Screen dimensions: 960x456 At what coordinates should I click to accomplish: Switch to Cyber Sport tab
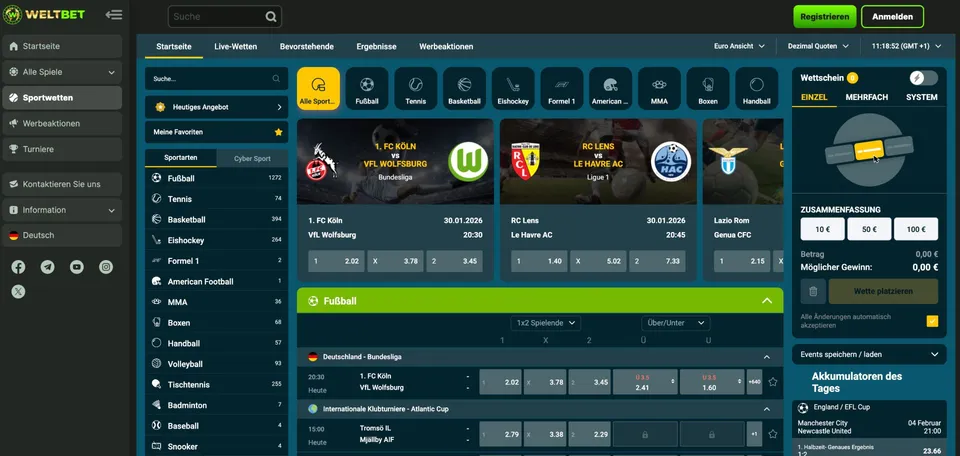pyautogui.click(x=252, y=159)
